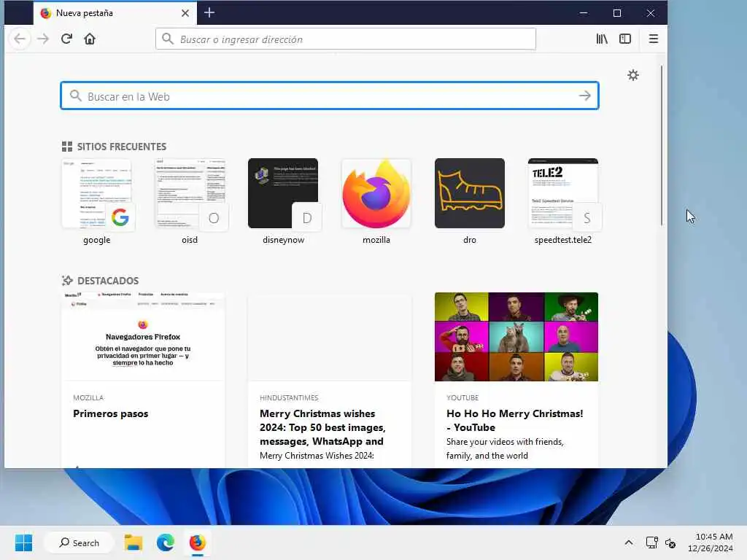Open the Library bookshelf icon
This screenshot has height=560, width=747.
pos(602,39)
